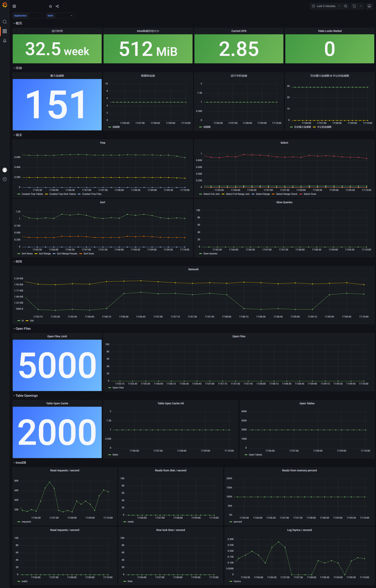The width and height of the screenshot is (376, 588).
Task: Click the Grafana logo home icon
Action: (5, 5)
